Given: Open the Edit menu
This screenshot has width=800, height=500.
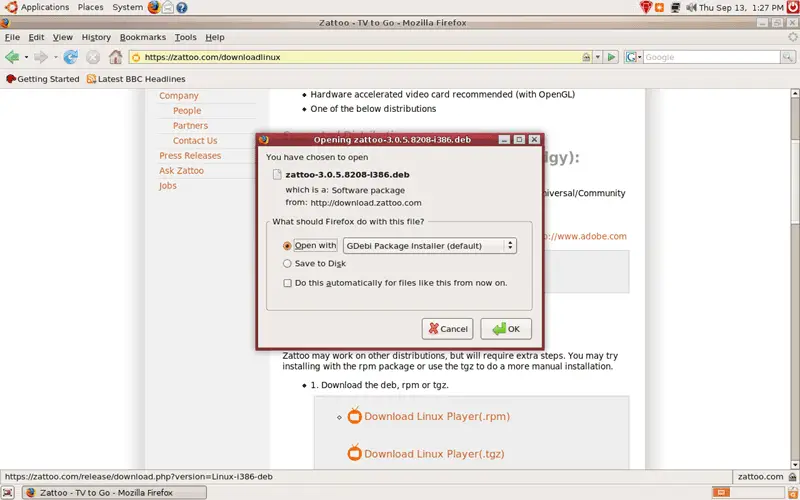Looking at the screenshot, I should [36, 37].
